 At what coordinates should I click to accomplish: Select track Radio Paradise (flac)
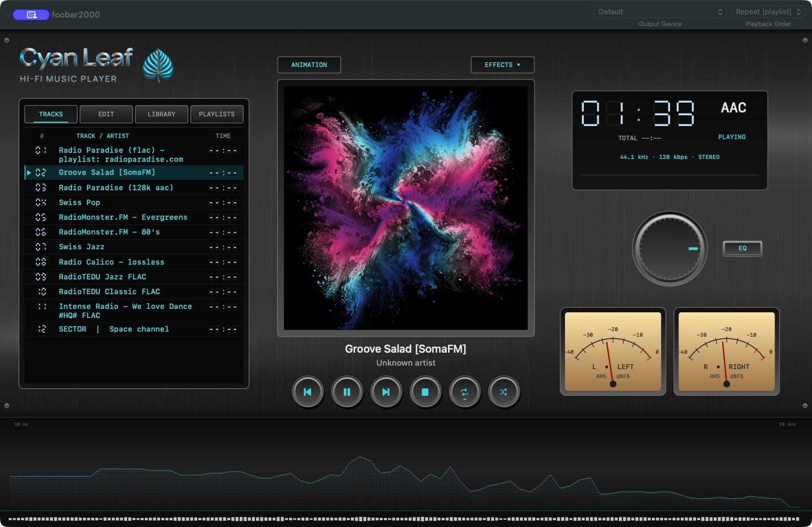click(134, 154)
